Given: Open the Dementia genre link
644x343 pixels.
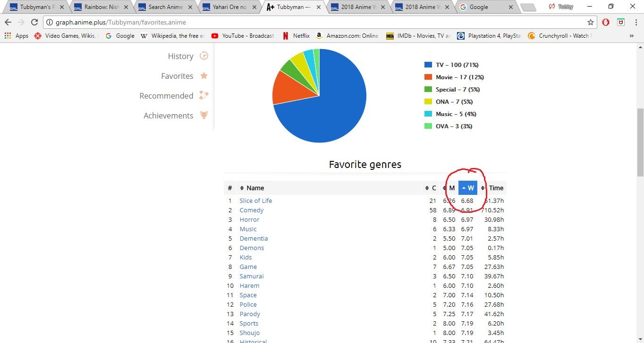Looking at the screenshot, I should pyautogui.click(x=254, y=238).
